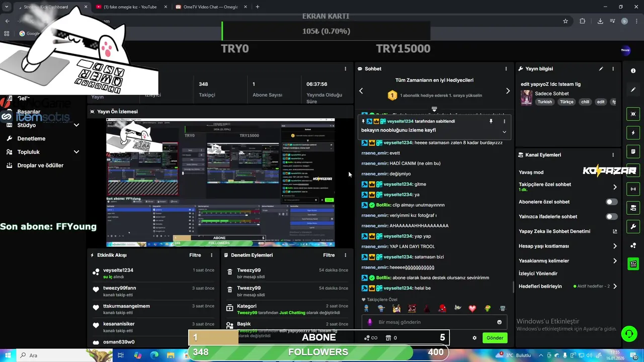Viewport: 644px width, 362px height.
Task: Expand the Topluluk sidebar section
Action: coord(76,152)
